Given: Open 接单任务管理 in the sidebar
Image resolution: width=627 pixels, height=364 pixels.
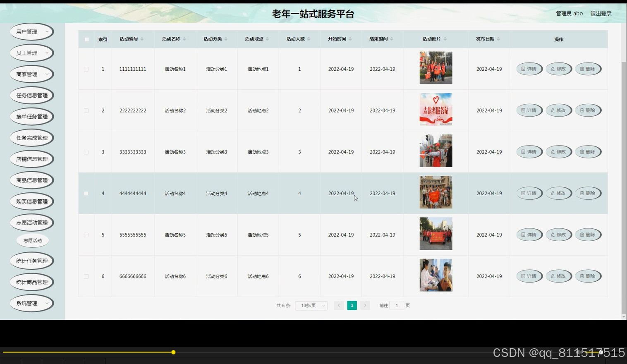Looking at the screenshot, I should coord(32,117).
